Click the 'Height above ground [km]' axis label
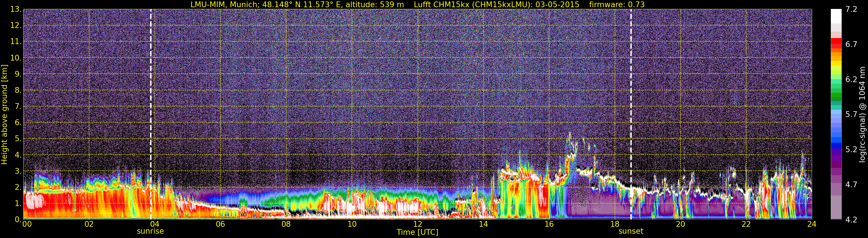This screenshot has height=238, width=868. tap(4, 114)
